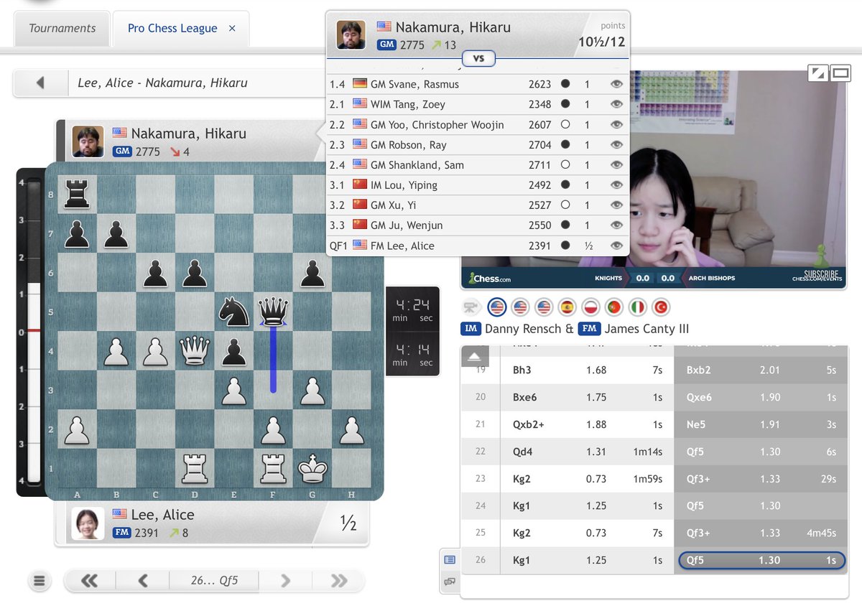
Task: Click eye icon in GM Ju, Wenjun row
Action: pos(616,225)
